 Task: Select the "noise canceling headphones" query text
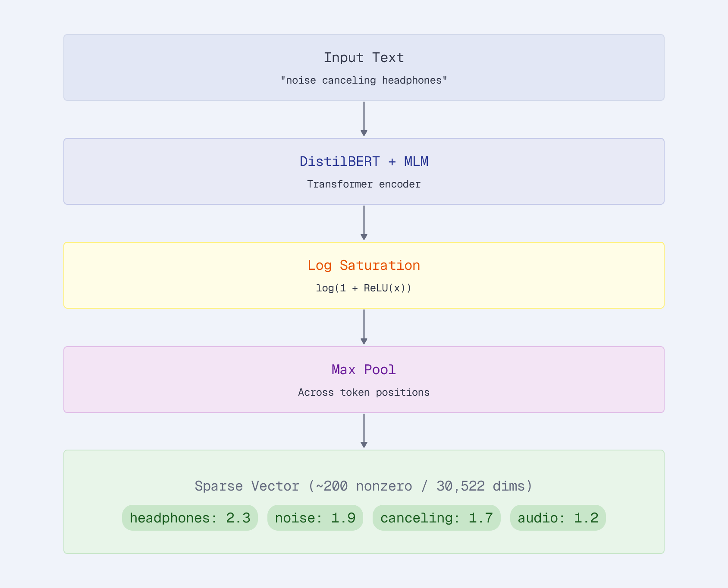pyautogui.click(x=364, y=80)
